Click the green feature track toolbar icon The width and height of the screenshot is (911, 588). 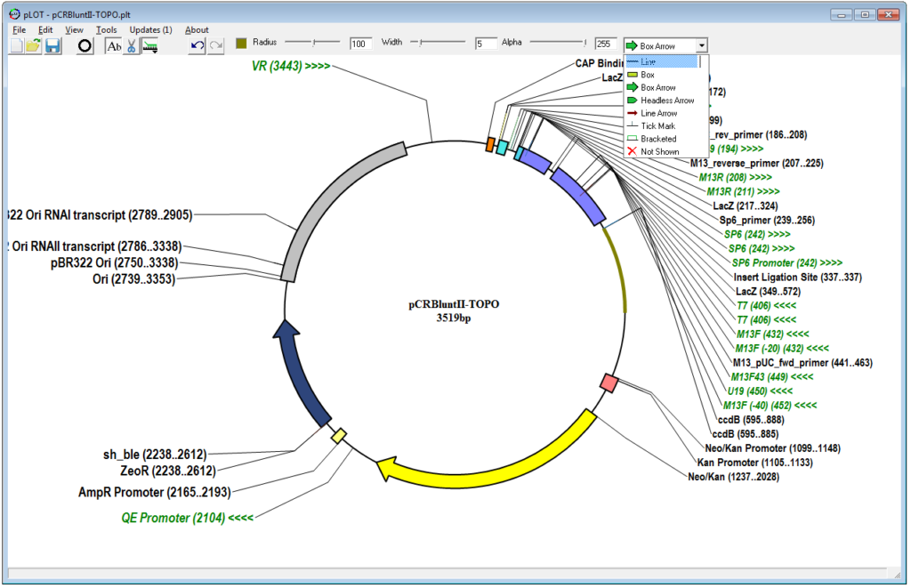150,46
